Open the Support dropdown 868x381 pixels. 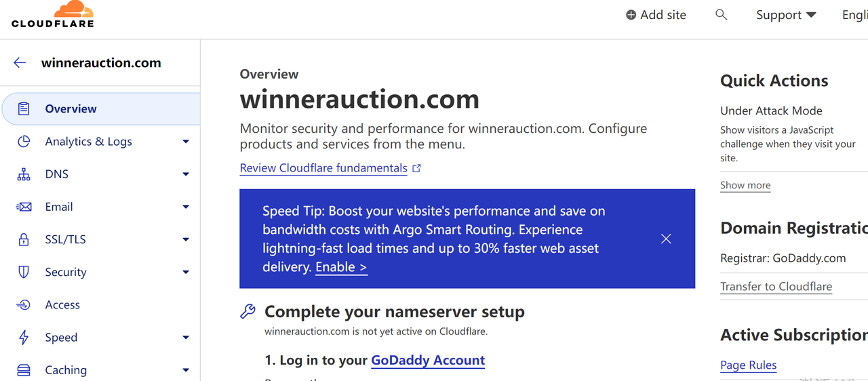pos(786,15)
